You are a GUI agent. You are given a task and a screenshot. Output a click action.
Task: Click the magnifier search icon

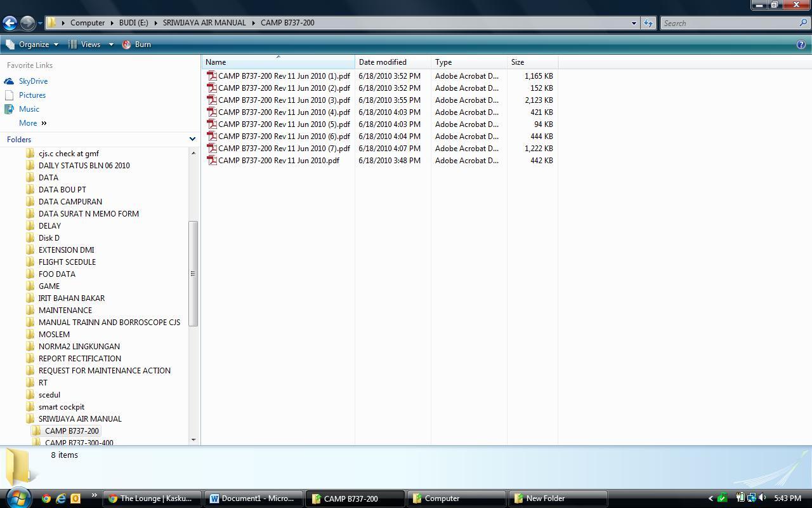[804, 23]
